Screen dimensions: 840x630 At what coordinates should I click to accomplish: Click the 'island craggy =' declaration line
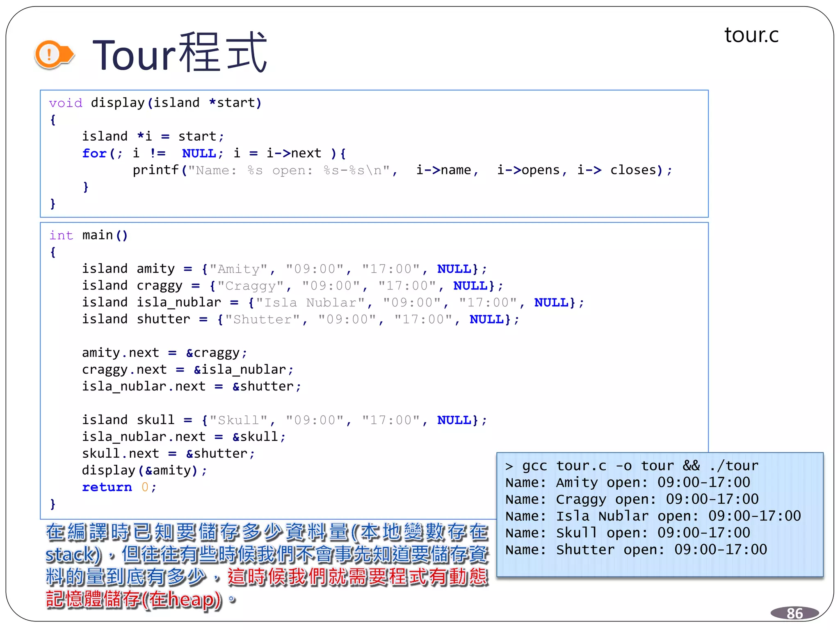[x=292, y=285]
